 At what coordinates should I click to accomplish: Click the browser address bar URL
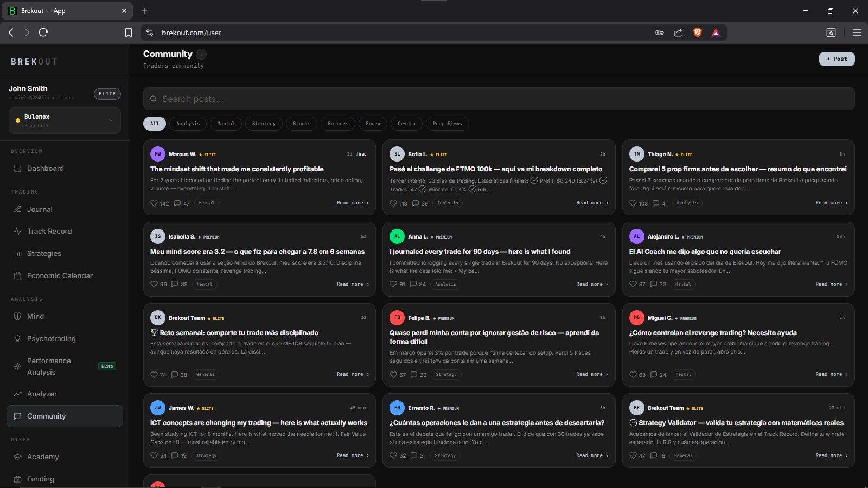pyautogui.click(x=192, y=33)
